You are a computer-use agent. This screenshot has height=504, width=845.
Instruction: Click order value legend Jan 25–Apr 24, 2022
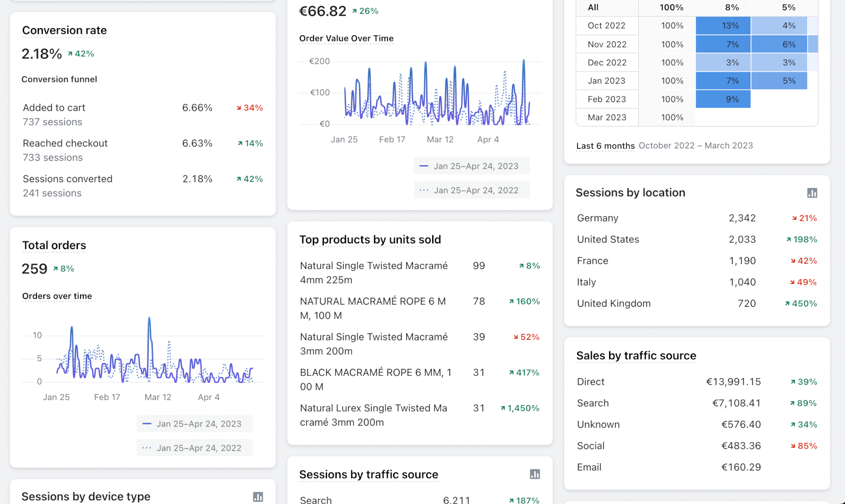[x=471, y=190]
